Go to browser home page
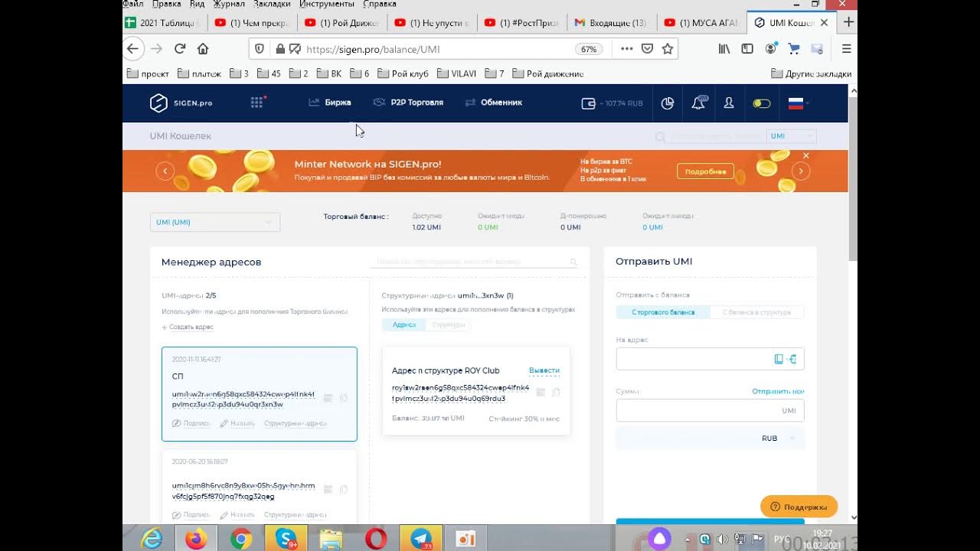980x551 pixels. click(203, 49)
